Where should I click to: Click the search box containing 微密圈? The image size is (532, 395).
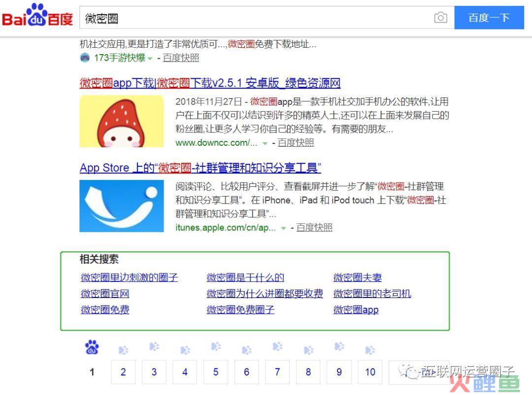pos(266,18)
